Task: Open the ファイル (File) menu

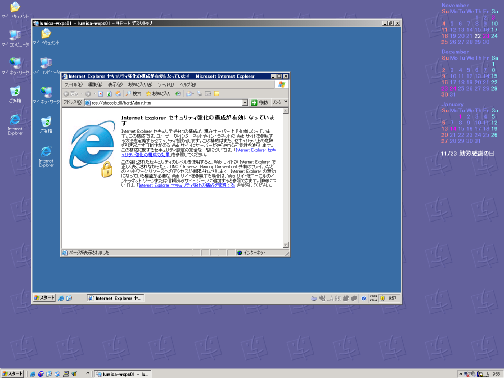Action: point(73,85)
